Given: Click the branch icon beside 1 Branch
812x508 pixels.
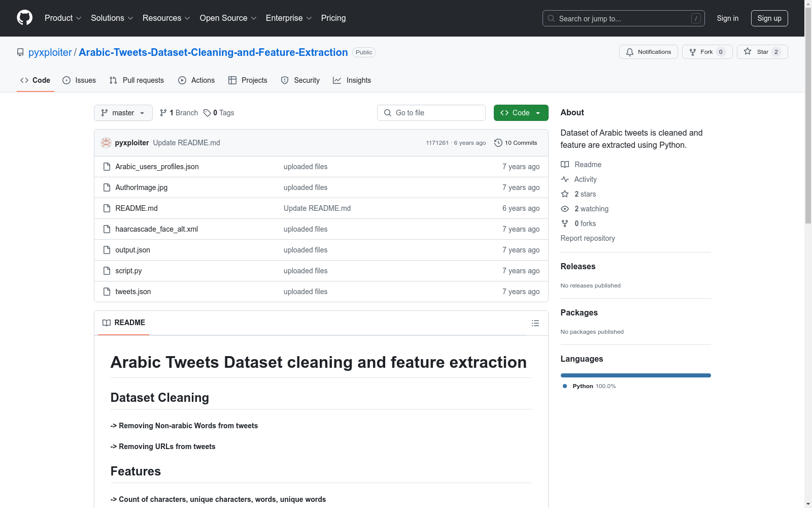Looking at the screenshot, I should click(x=163, y=113).
